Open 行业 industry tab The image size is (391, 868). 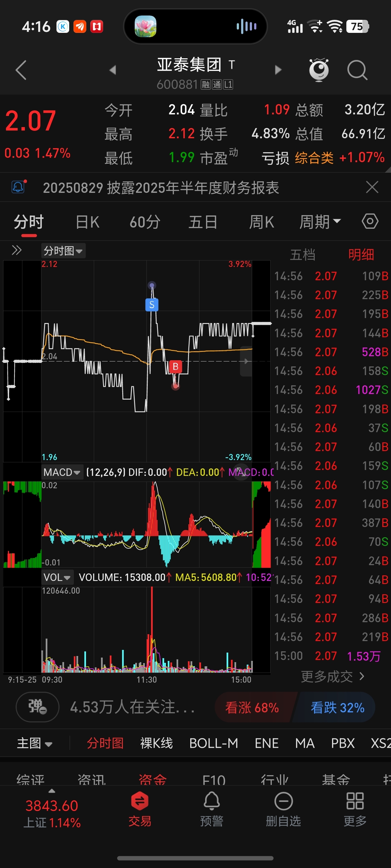(x=275, y=779)
